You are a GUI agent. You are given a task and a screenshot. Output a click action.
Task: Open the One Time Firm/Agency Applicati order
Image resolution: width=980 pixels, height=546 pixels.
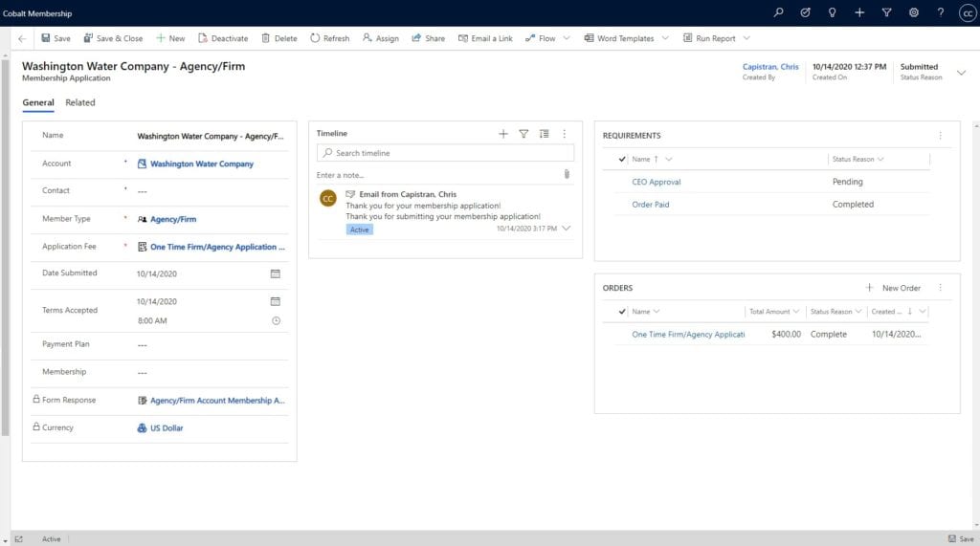point(688,335)
